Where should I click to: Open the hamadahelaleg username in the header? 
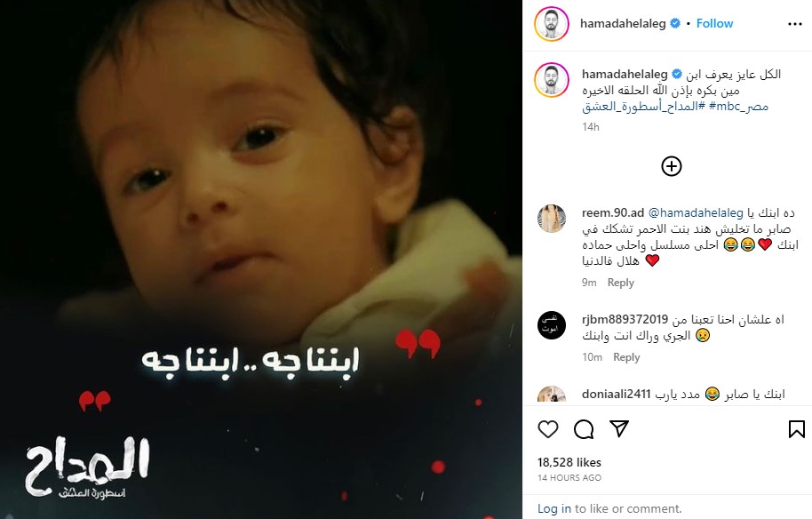pos(623,23)
